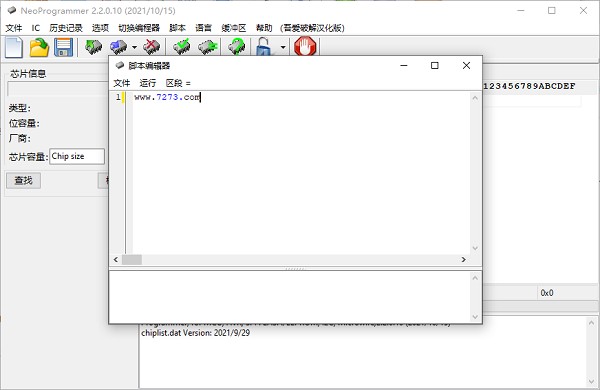Open the 语言 menu
The height and width of the screenshot is (390, 600).
click(204, 28)
